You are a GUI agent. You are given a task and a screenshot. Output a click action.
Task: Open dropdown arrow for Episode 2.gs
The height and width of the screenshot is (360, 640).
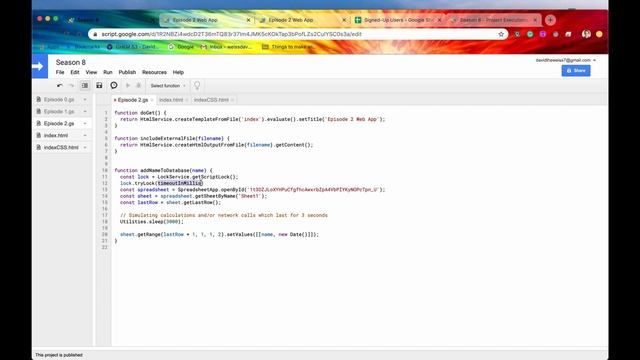click(85, 123)
